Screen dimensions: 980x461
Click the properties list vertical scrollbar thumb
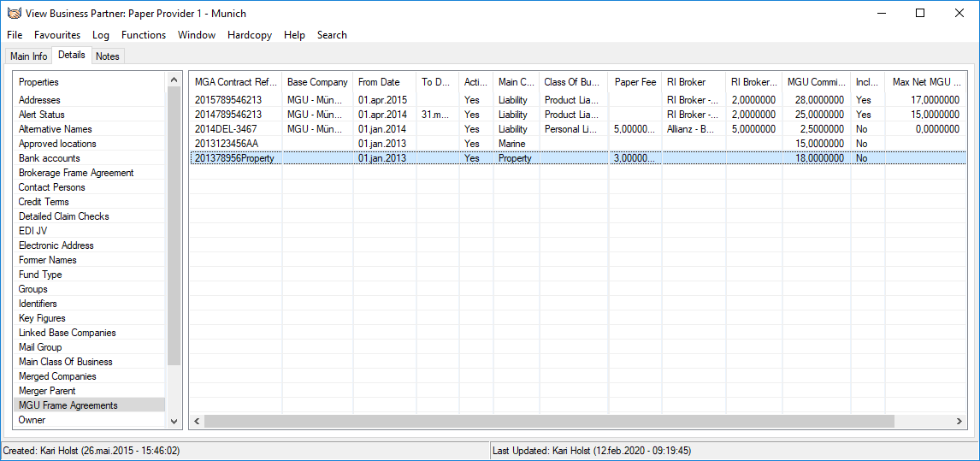174,222
